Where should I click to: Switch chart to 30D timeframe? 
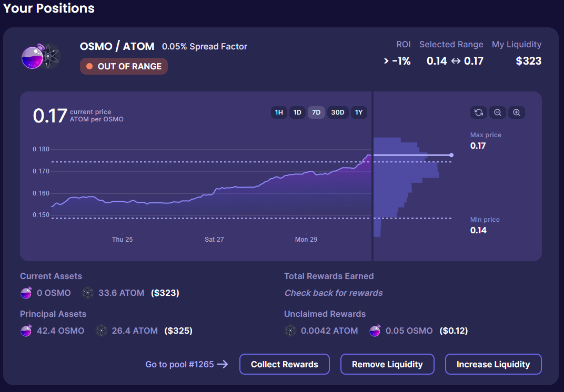337,112
